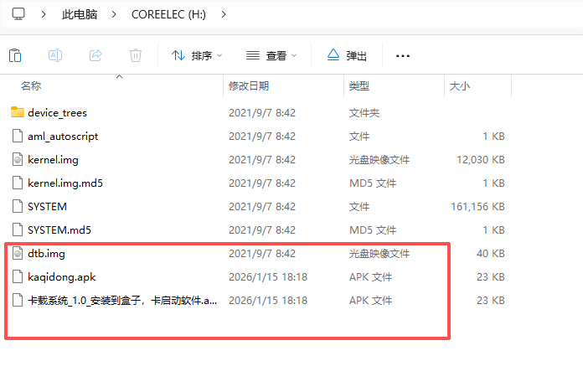Click the kernel.img.md5 file icon
The height and width of the screenshot is (392, 583).
18,183
